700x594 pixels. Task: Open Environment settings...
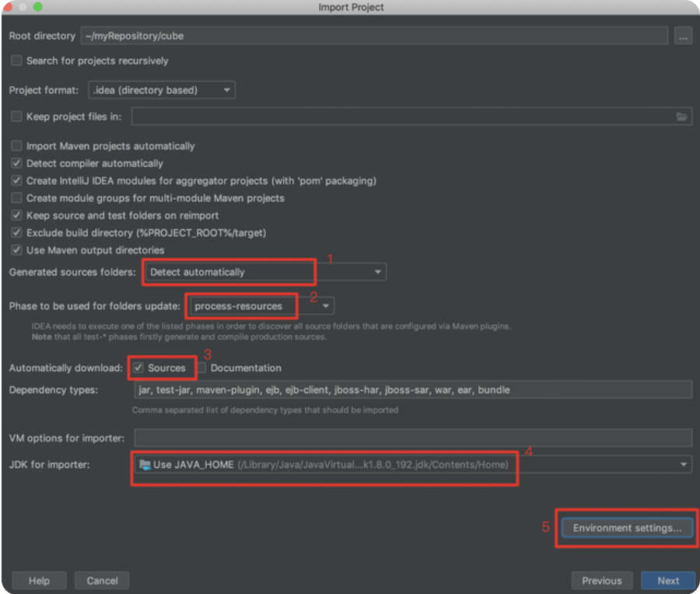627,528
